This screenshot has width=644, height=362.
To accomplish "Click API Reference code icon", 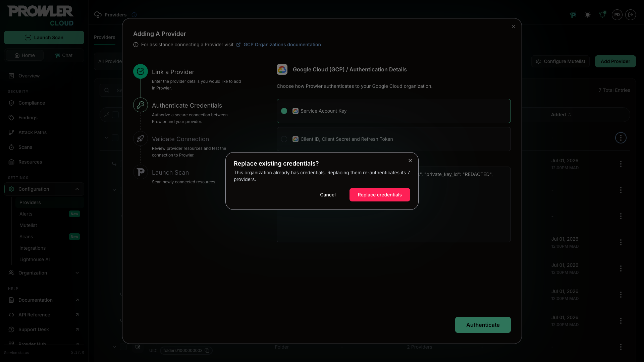I will [x=11, y=315].
